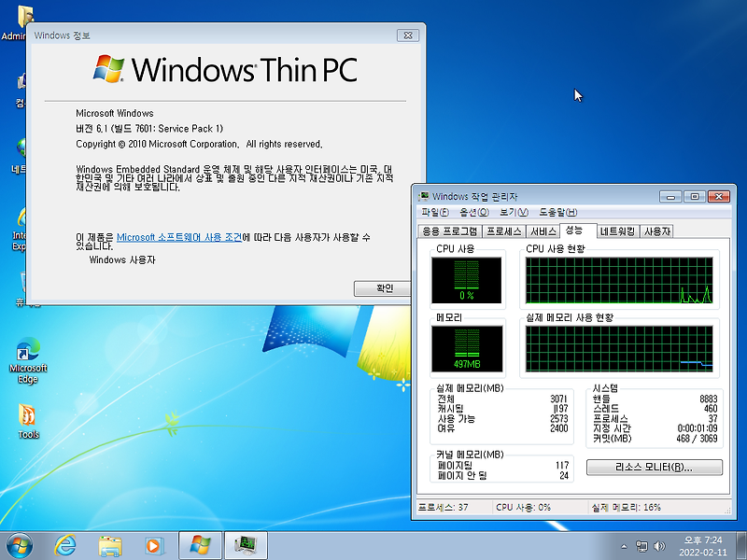Click the Task Manager resize grip corner

tap(727, 511)
